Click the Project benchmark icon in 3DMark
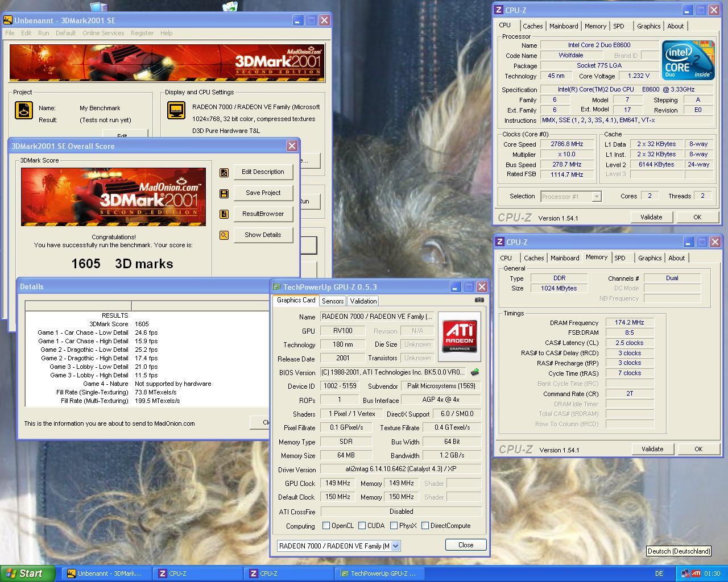The width and height of the screenshot is (728, 582). (x=23, y=110)
